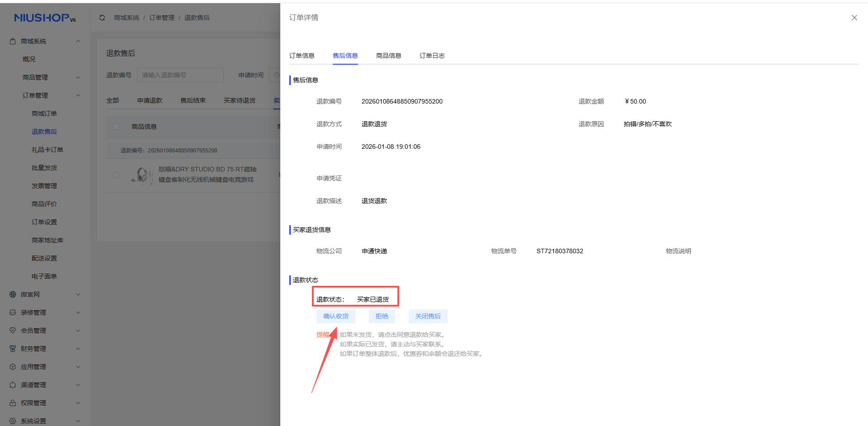Click the 商城系统 shop bag icon
This screenshot has height=426, width=868.
click(x=13, y=41)
